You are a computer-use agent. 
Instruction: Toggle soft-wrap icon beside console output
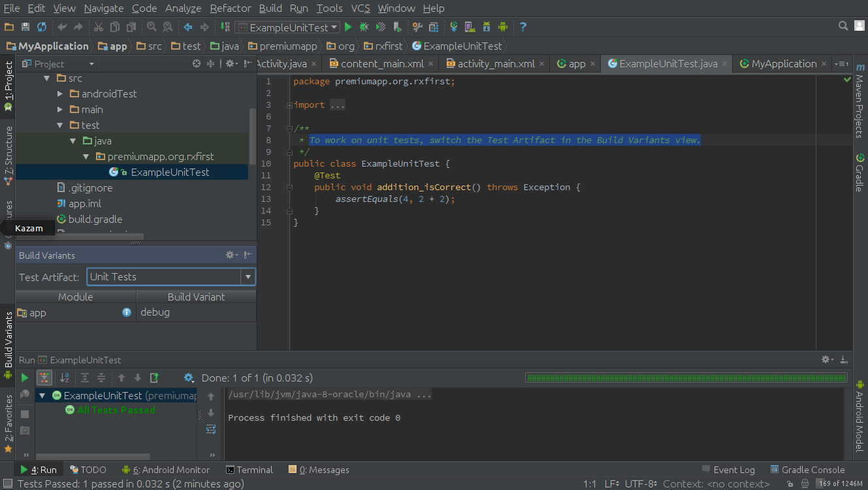211,429
